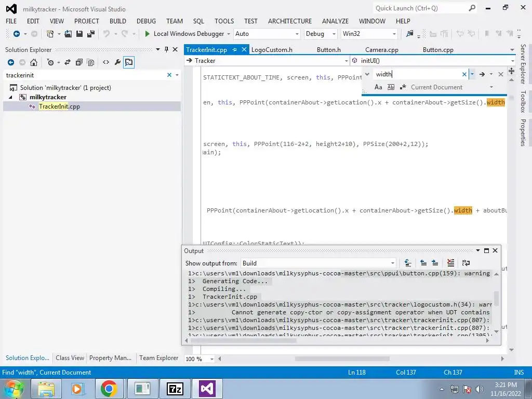Click the Undo toolbar icon
Screen dimensions: 532x399
[x=107, y=34]
